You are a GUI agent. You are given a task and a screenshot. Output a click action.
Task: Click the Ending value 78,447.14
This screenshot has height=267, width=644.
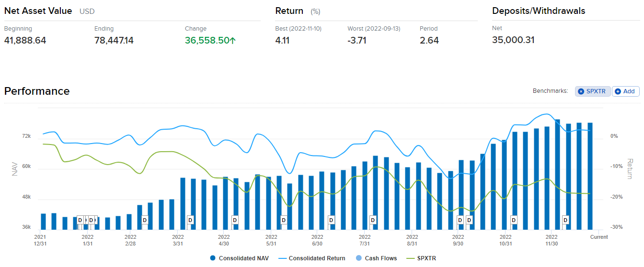click(x=114, y=40)
